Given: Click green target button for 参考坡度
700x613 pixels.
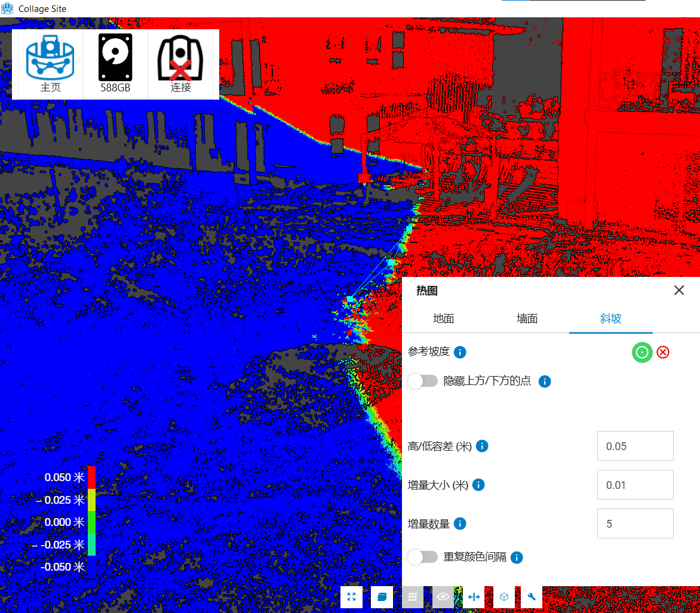Looking at the screenshot, I should [642, 352].
